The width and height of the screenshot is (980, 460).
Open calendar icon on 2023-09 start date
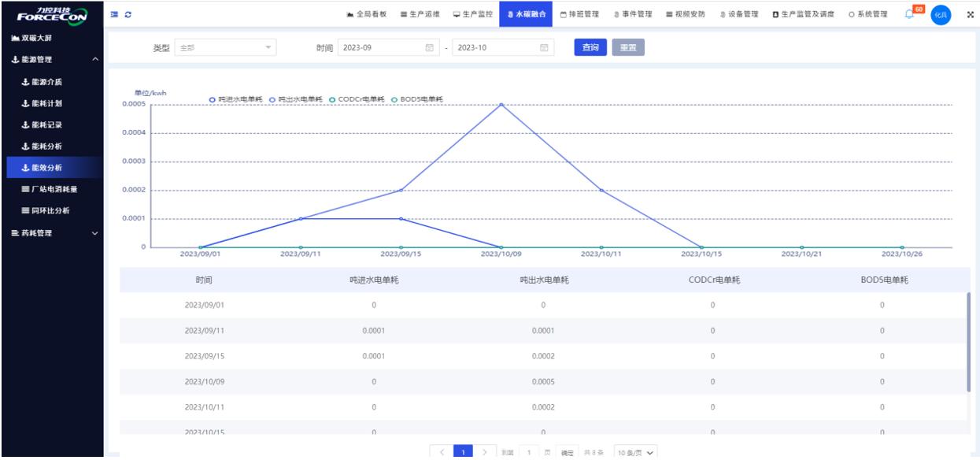tap(430, 47)
